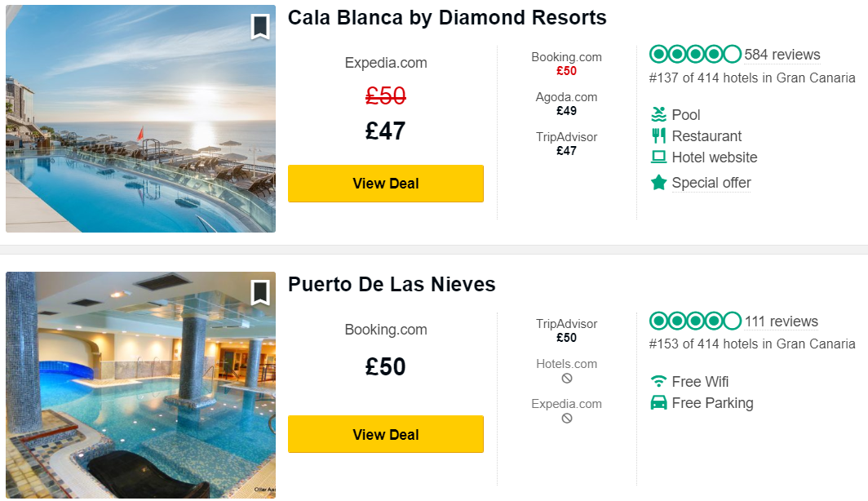Click the Cala Blanca pool photo
Viewport: 868px width, 501px height.
click(x=140, y=118)
